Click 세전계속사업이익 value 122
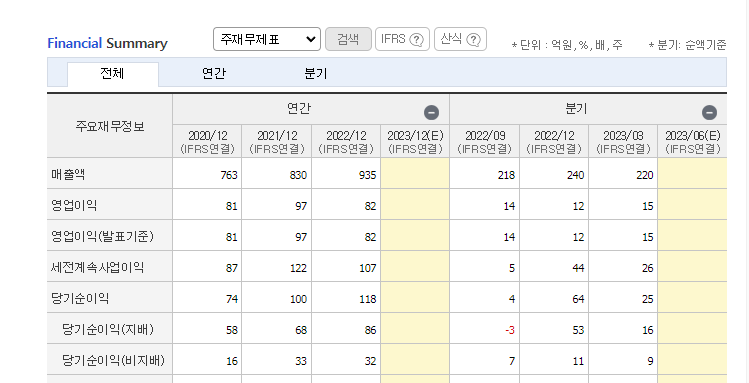The width and height of the screenshot is (749, 383). (x=298, y=268)
